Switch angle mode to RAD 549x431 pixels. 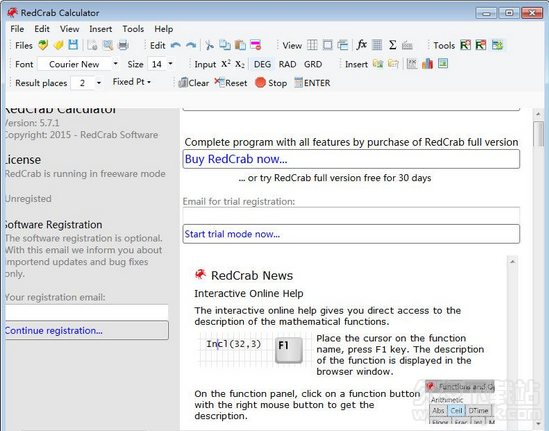pos(287,64)
